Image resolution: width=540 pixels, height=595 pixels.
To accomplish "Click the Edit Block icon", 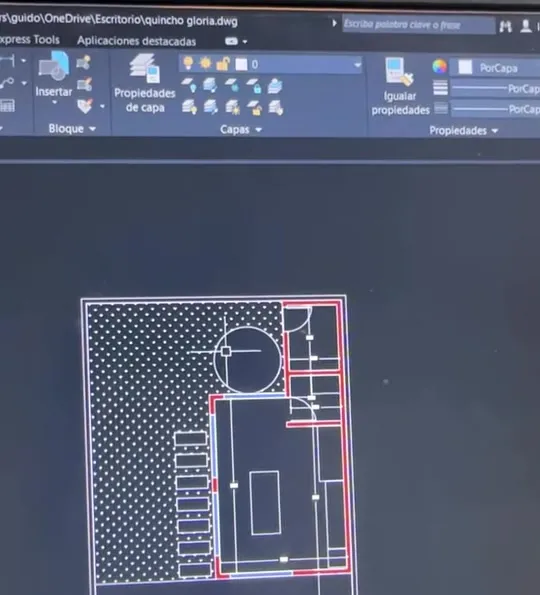I will 84,84.
